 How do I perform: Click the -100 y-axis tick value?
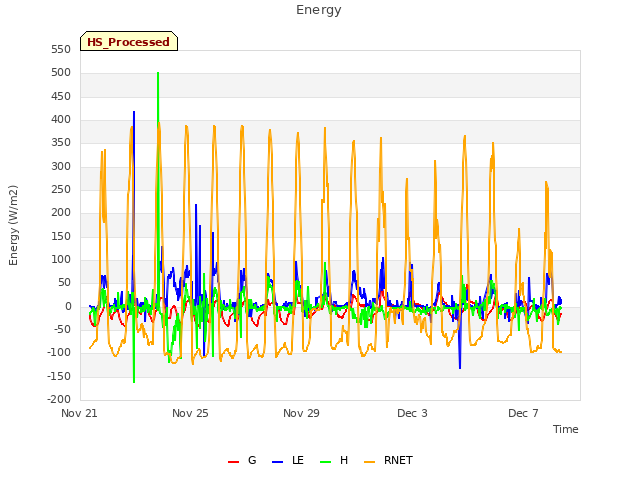tap(59, 352)
